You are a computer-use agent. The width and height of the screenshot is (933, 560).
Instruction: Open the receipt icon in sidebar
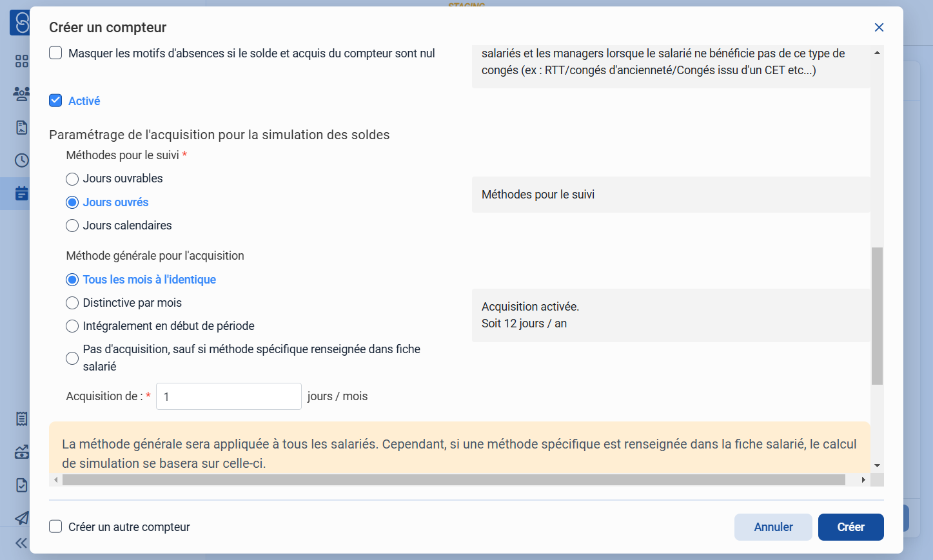(x=21, y=419)
